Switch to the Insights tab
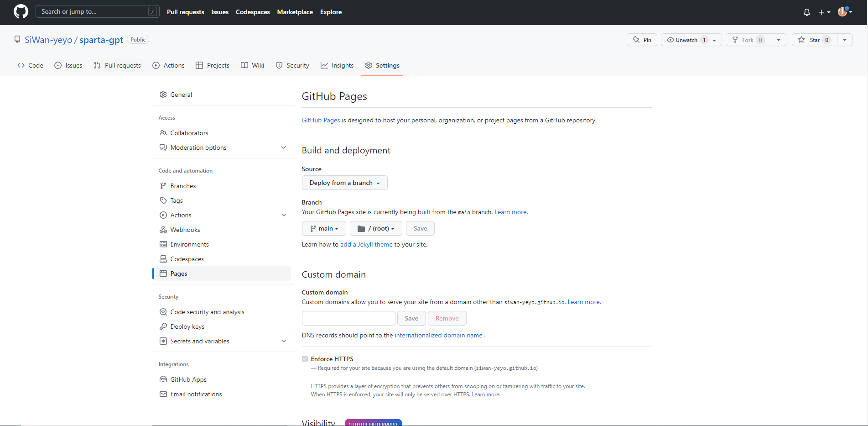 click(x=337, y=65)
